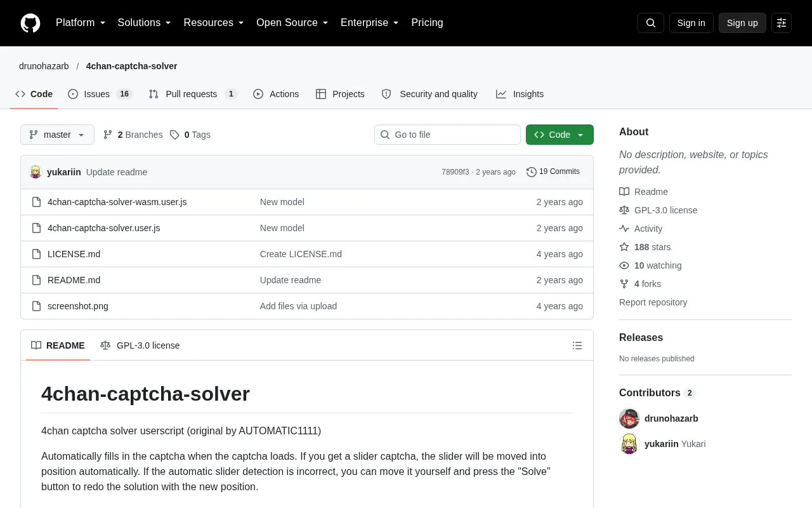Open appearance settings icon next to Sign up

(782, 23)
